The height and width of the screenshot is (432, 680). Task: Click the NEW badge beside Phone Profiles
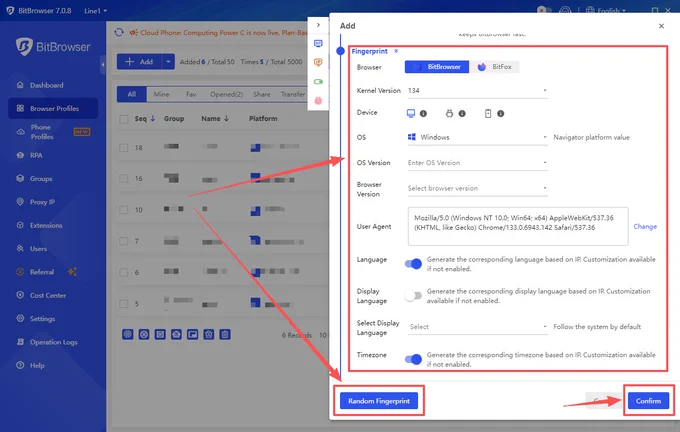point(82,132)
